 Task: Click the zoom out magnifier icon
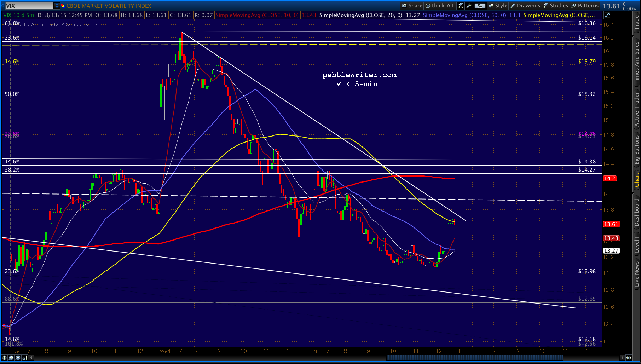(x=18, y=358)
